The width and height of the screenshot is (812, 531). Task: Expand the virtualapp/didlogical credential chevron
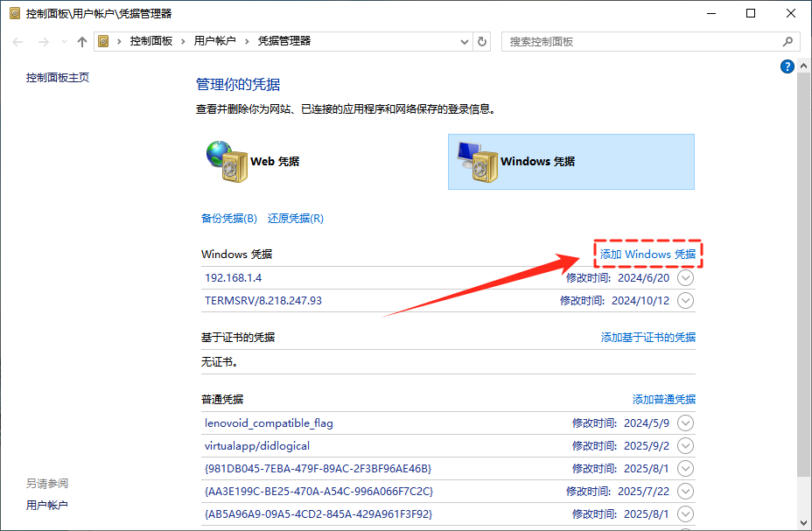pyautogui.click(x=685, y=446)
